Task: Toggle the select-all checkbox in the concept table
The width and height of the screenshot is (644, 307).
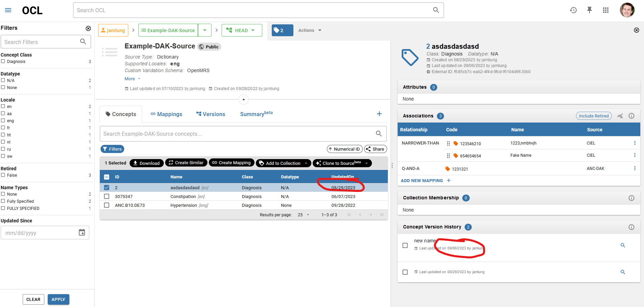Action: click(x=107, y=177)
